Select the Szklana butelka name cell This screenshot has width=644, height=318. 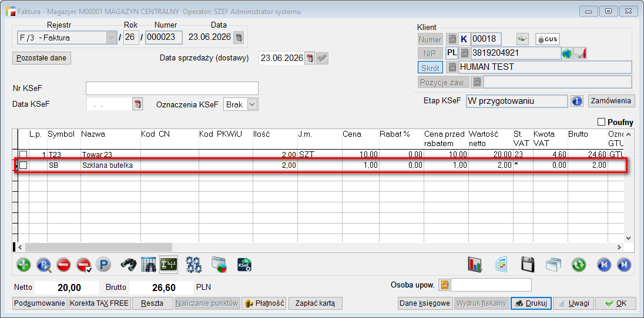[110, 165]
